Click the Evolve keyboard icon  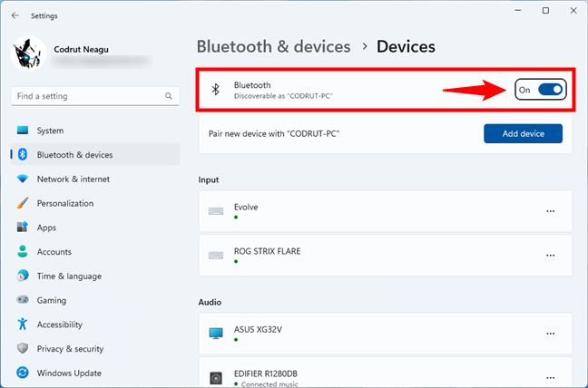point(216,211)
